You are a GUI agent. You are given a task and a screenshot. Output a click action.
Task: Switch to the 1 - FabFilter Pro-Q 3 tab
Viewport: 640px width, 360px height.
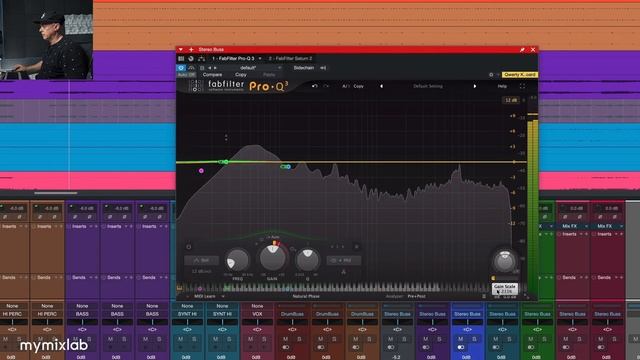coord(233,58)
